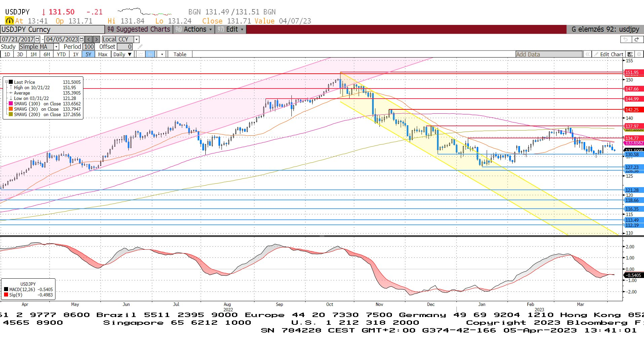644x349 pixels.
Task: Select the 1D range tab
Action: coord(7,54)
